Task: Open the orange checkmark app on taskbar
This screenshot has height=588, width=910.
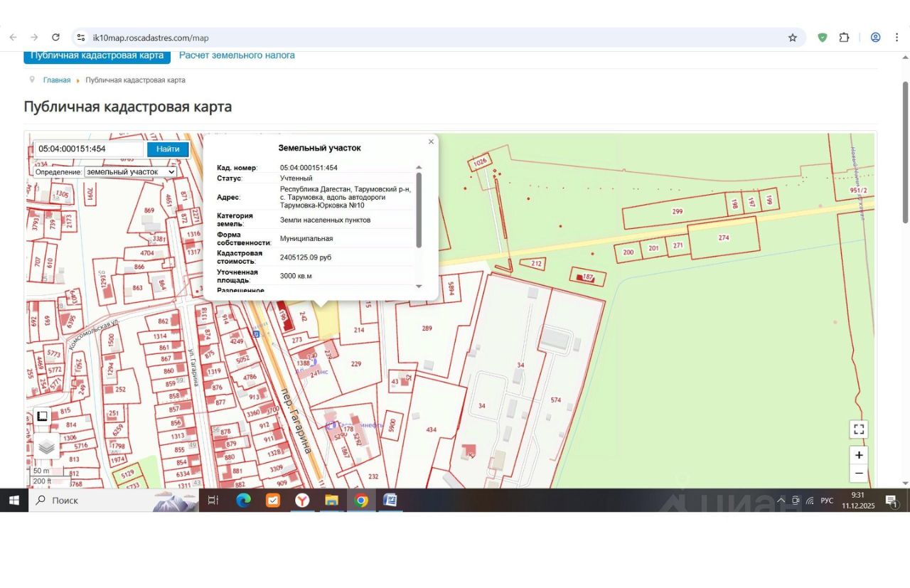Action: click(273, 501)
